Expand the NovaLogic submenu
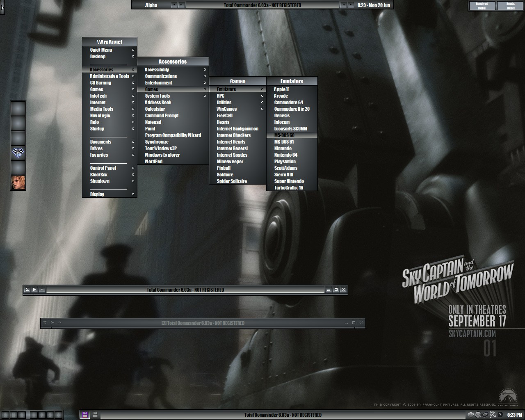525x420 pixels. [x=110, y=116]
